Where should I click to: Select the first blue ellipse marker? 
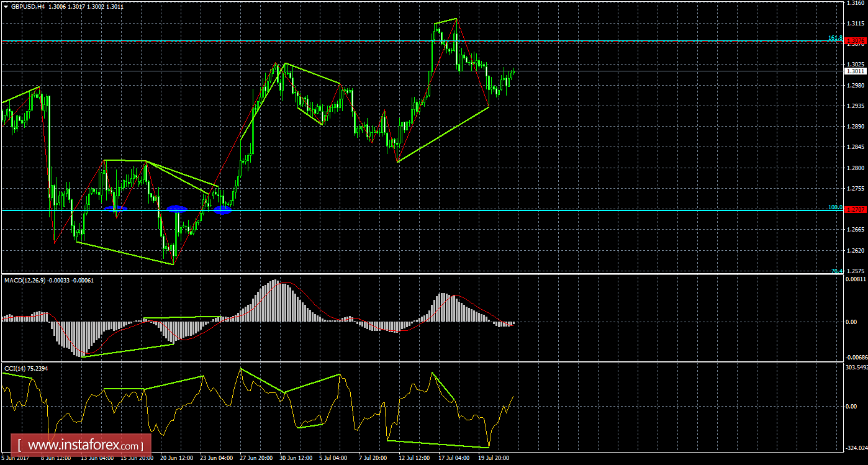coord(117,207)
